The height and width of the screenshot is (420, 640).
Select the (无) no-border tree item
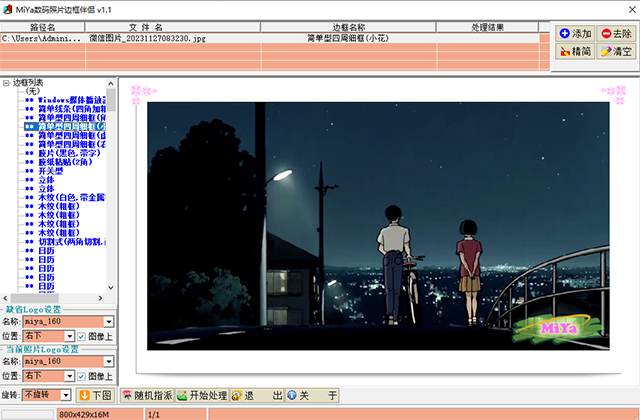point(33,91)
